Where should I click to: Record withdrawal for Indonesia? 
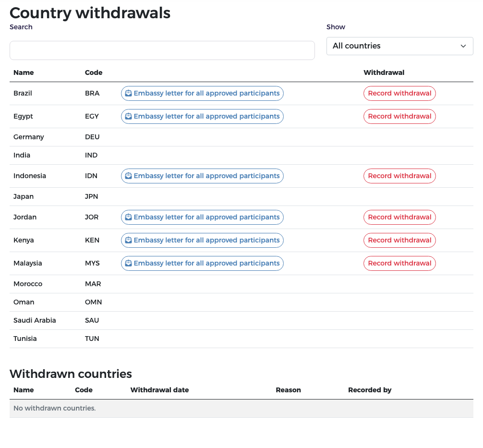click(399, 176)
